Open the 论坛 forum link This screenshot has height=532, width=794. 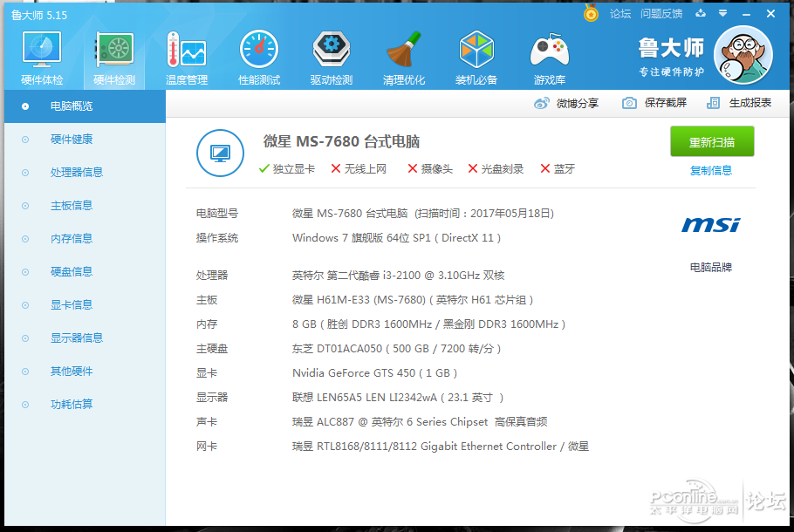(x=620, y=14)
